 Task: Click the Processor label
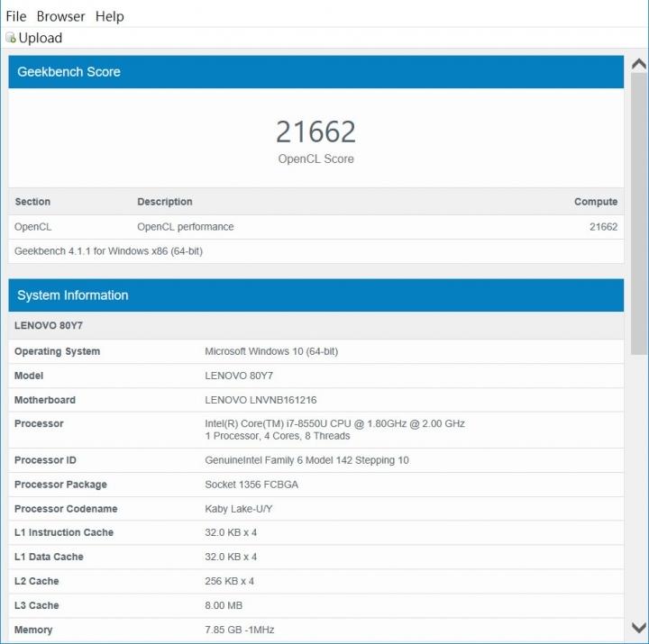(x=39, y=423)
